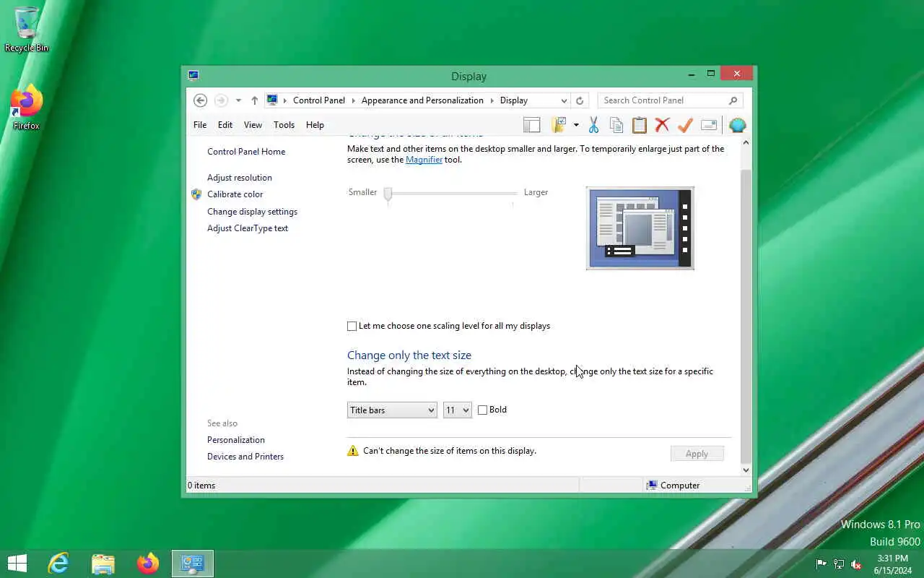Click the network tray icon
The height and width of the screenshot is (578, 924).
839,564
